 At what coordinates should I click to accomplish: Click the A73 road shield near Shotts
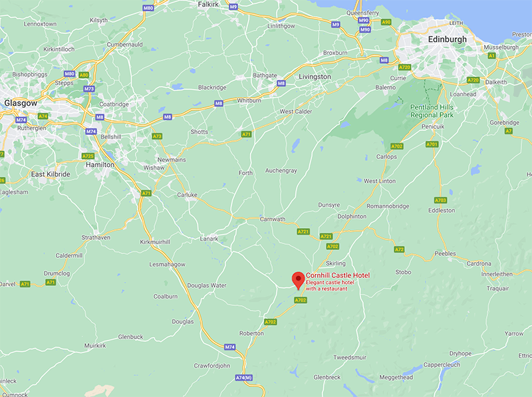tap(157, 136)
